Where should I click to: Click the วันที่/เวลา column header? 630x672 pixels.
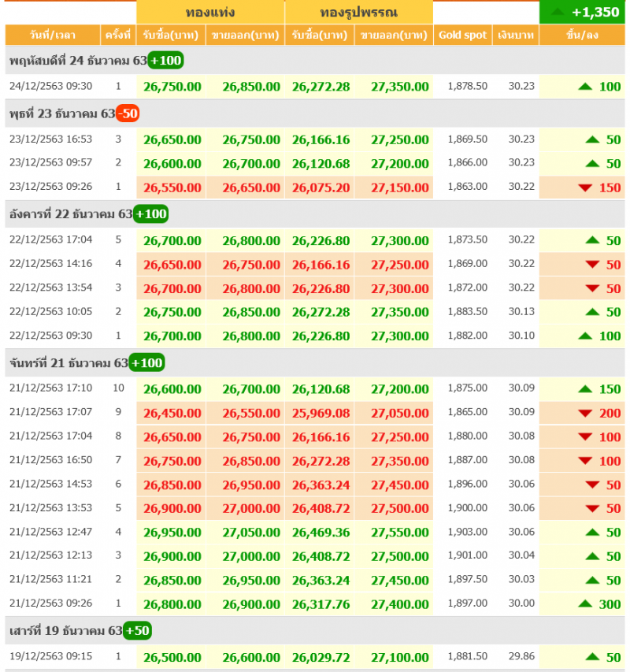pyautogui.click(x=52, y=35)
